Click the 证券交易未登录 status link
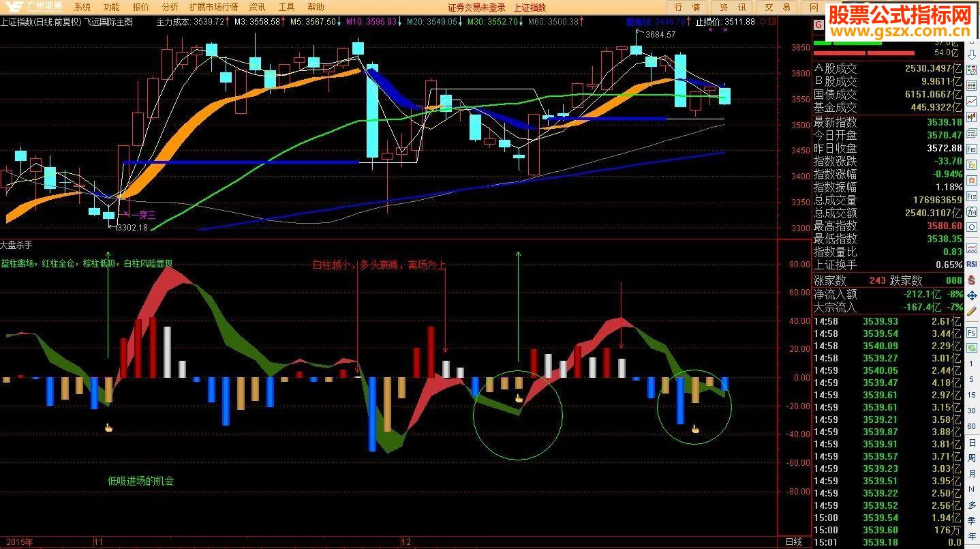The height and width of the screenshot is (549, 980). pos(477,8)
